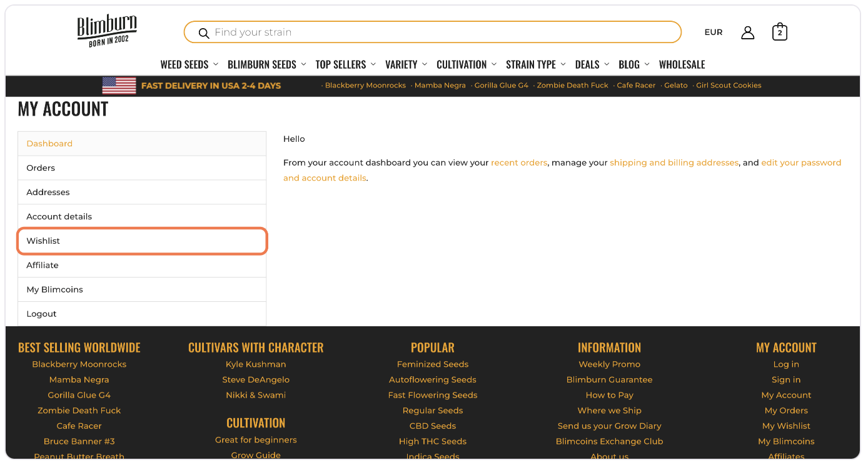Click Girl Scout Cookies in banner
The image size is (868, 465).
point(729,86)
